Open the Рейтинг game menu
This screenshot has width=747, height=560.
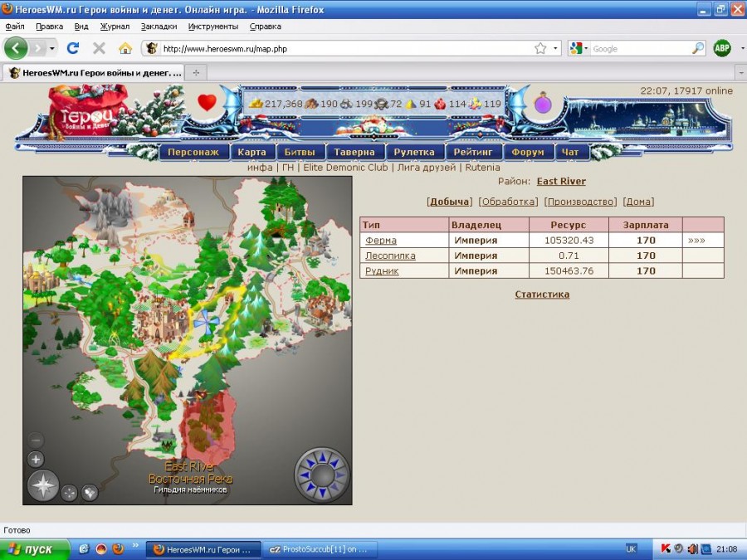tap(472, 153)
